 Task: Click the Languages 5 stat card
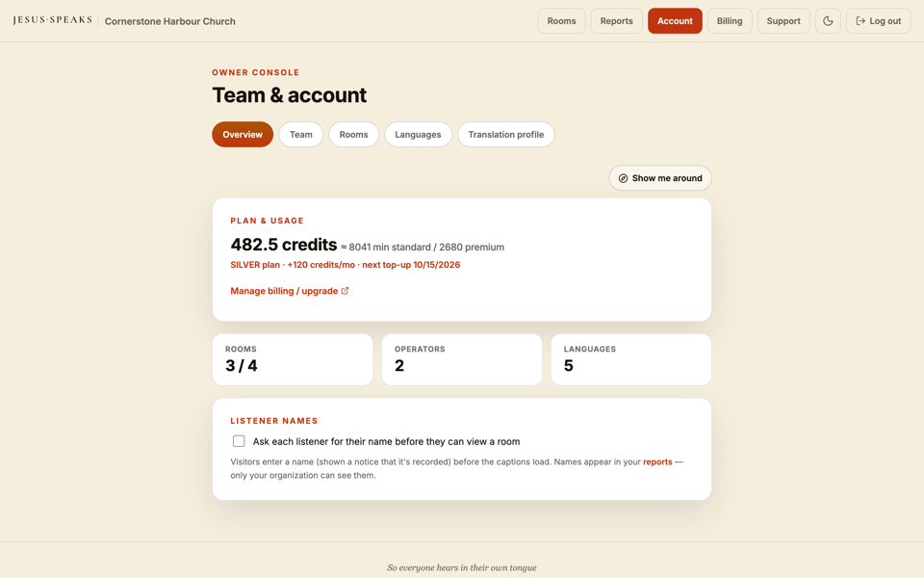tap(631, 359)
